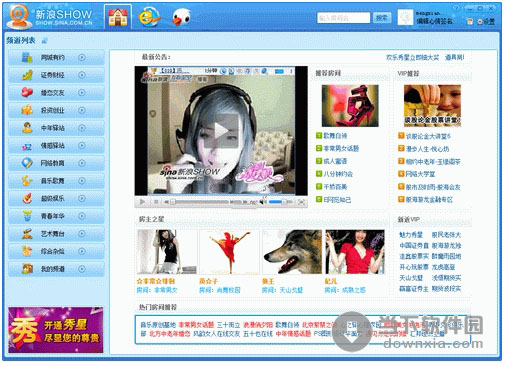Image resolution: width=507 pixels, height=366 pixels.
Task: Open hot room 三十而立
Action: 228,325
